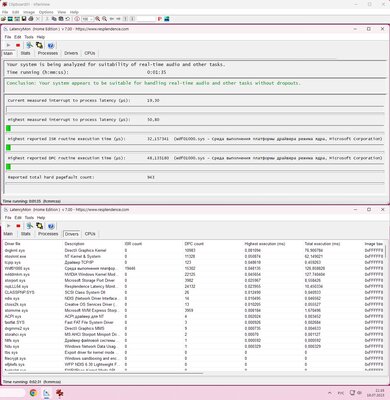Click the Zoom in magnifier icon
This screenshot has width=390, height=400.
[x=98, y=19]
